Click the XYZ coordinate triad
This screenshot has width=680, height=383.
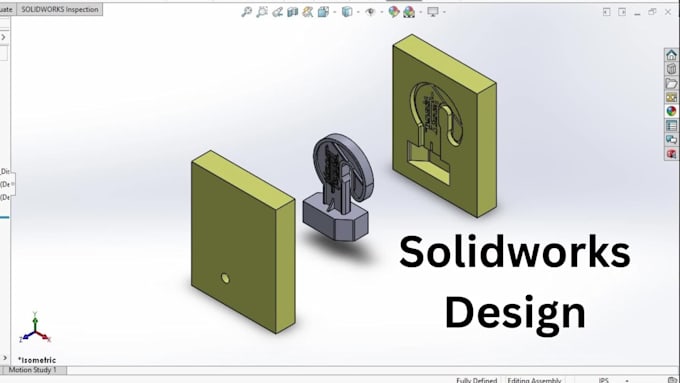(35, 328)
